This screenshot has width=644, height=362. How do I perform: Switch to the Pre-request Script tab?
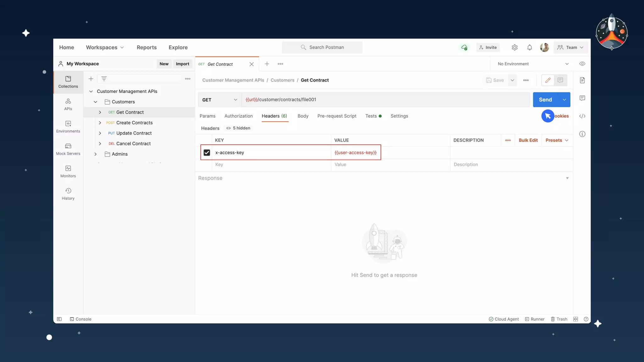click(336, 116)
